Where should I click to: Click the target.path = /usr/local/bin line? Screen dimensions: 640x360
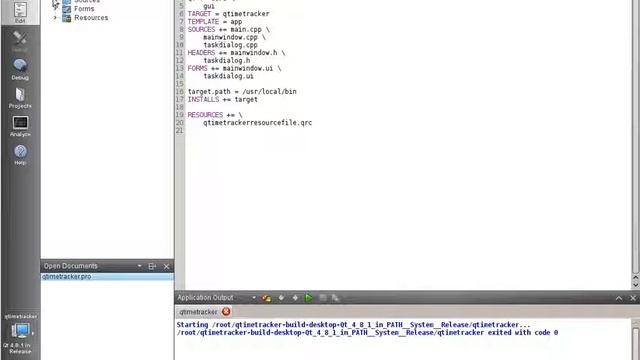[242, 91]
